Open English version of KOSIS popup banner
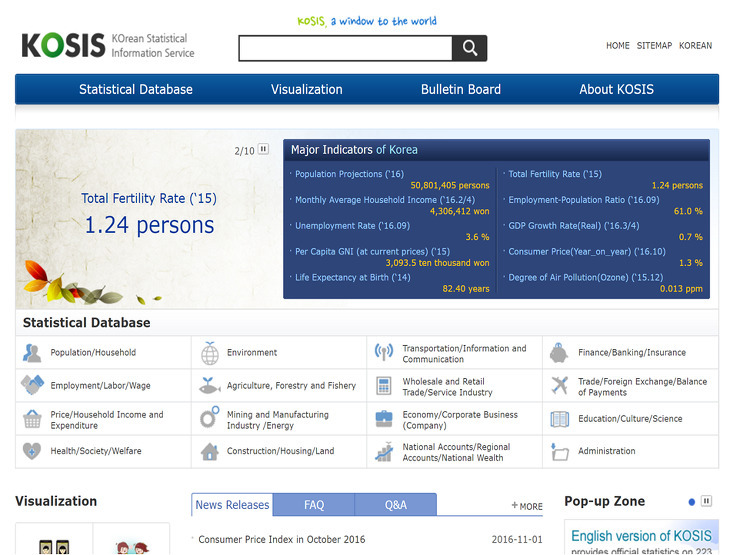740x555 pixels. click(641, 537)
